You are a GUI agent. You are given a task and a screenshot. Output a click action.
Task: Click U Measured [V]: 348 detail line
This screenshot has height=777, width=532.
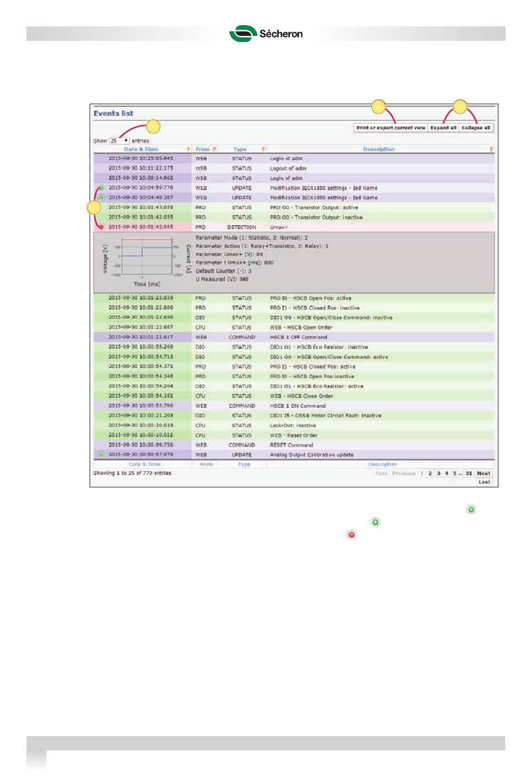pyautogui.click(x=222, y=279)
